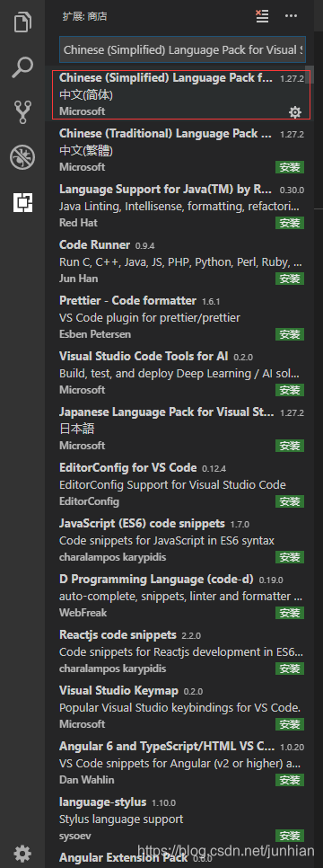Install JavaScript (ES6) code snippets
Viewport: 323px width, 868px height.
[x=290, y=557]
